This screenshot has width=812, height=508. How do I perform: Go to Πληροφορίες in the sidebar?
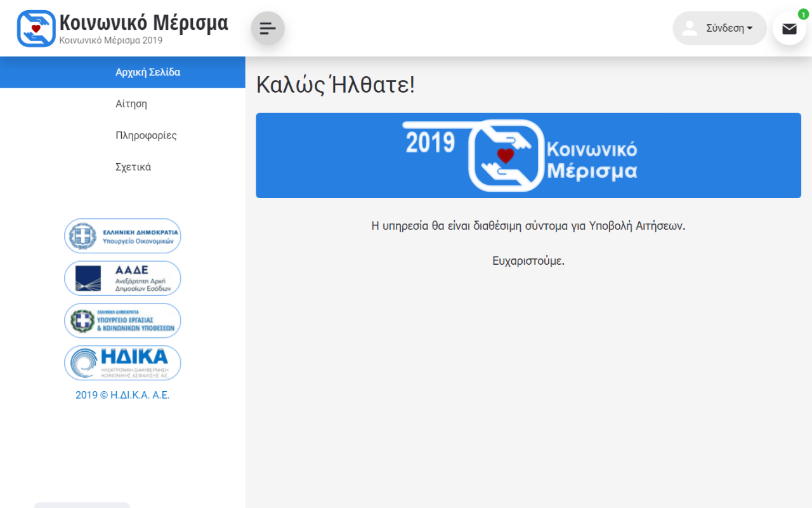146,136
